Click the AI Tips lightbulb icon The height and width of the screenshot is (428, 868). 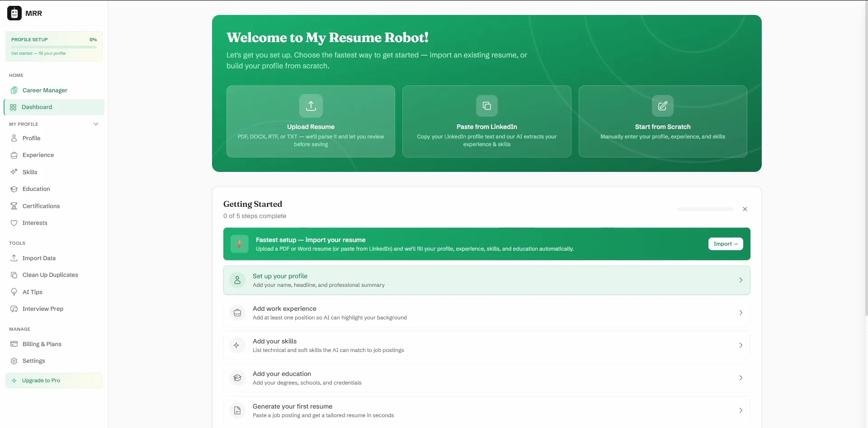click(x=14, y=292)
